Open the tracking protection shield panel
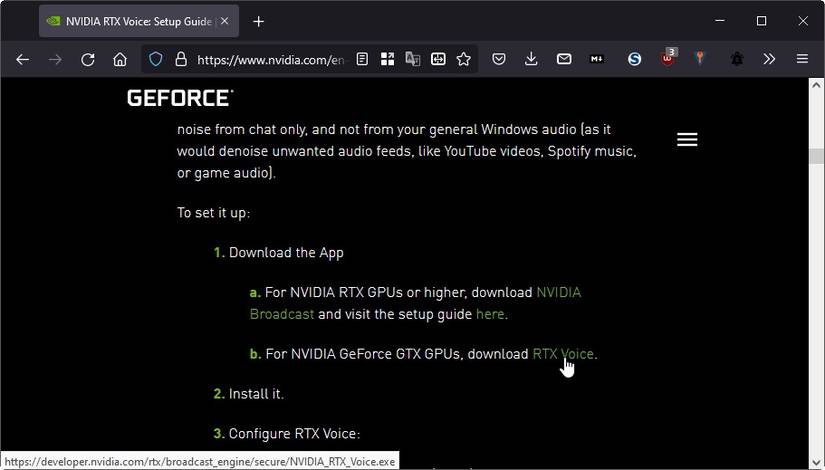Image resolution: width=825 pixels, height=470 pixels. click(x=155, y=59)
